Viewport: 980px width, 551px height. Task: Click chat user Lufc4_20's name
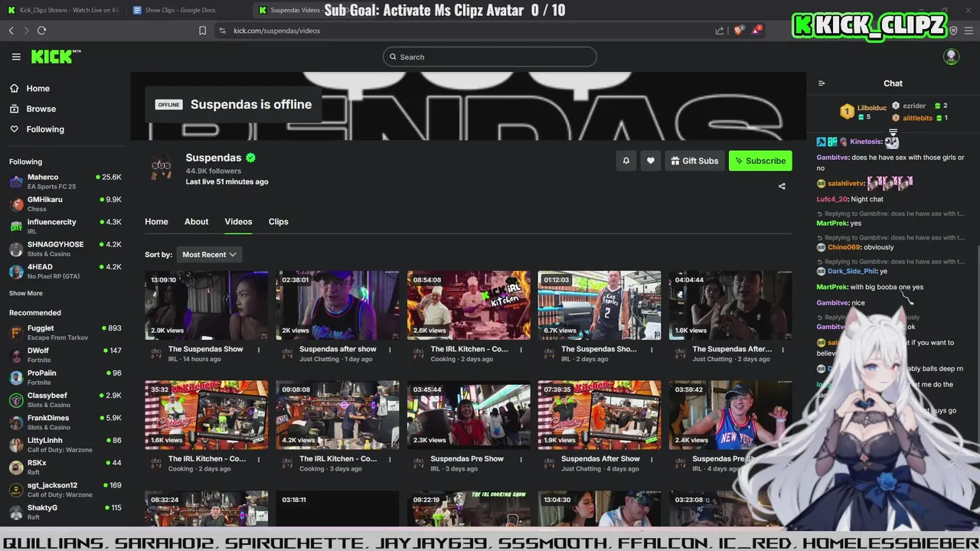coord(832,200)
